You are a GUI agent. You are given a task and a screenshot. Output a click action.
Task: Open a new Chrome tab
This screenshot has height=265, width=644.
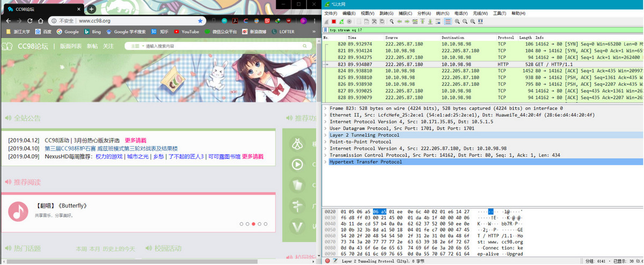click(x=91, y=9)
